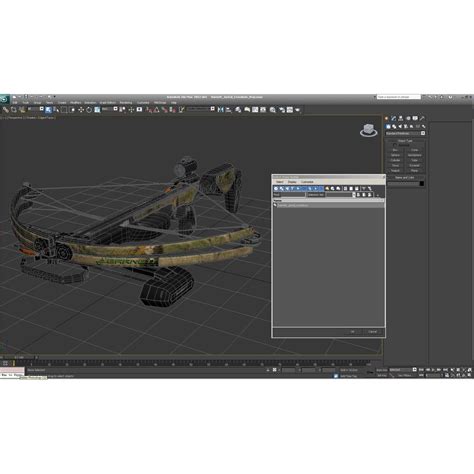This screenshot has width=474, height=474.
Task: Open Standard Primitives dropdown
Action: point(405,133)
